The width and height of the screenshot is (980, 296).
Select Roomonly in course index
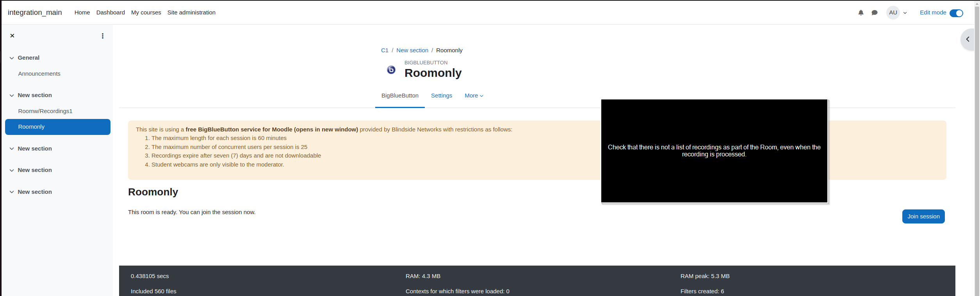click(58, 127)
